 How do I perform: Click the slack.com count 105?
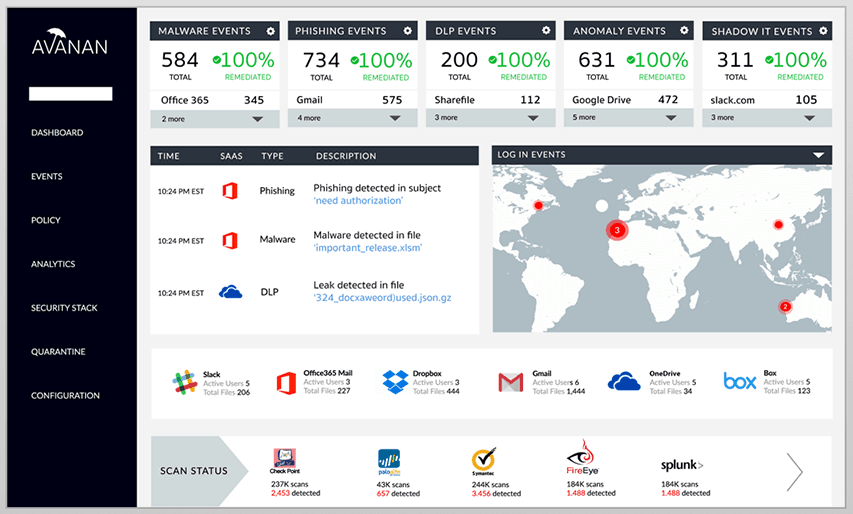tap(806, 100)
